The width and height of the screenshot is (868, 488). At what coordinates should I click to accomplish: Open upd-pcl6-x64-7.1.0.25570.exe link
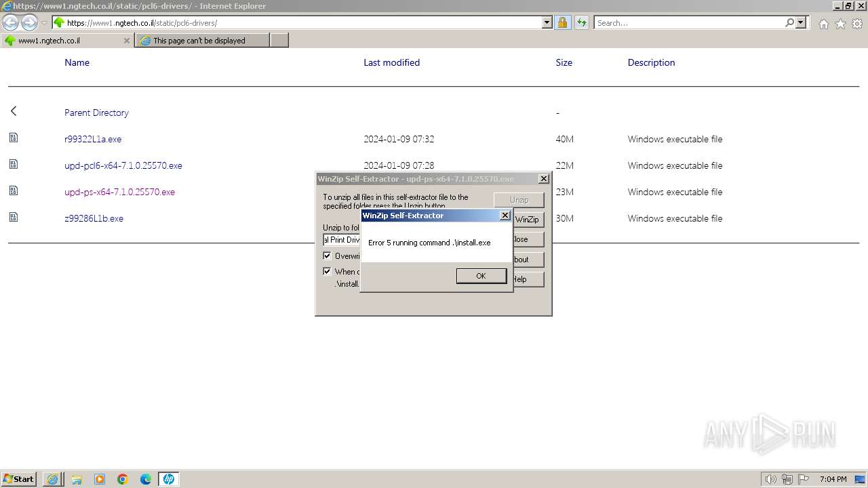pyautogui.click(x=123, y=165)
